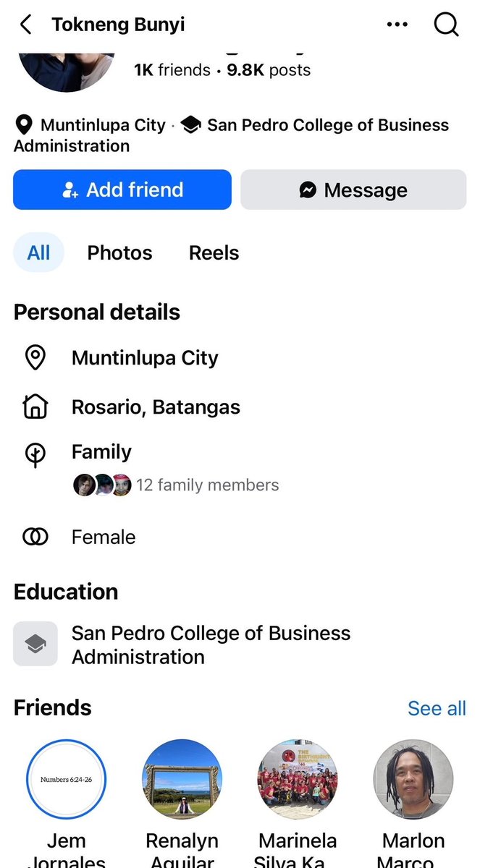Open See all friends link
The width and height of the screenshot is (480, 868).
pos(437,708)
